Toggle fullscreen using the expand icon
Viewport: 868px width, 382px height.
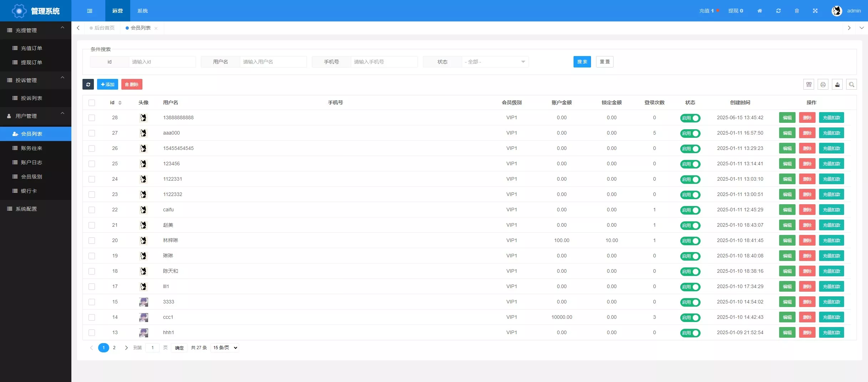pyautogui.click(x=815, y=11)
